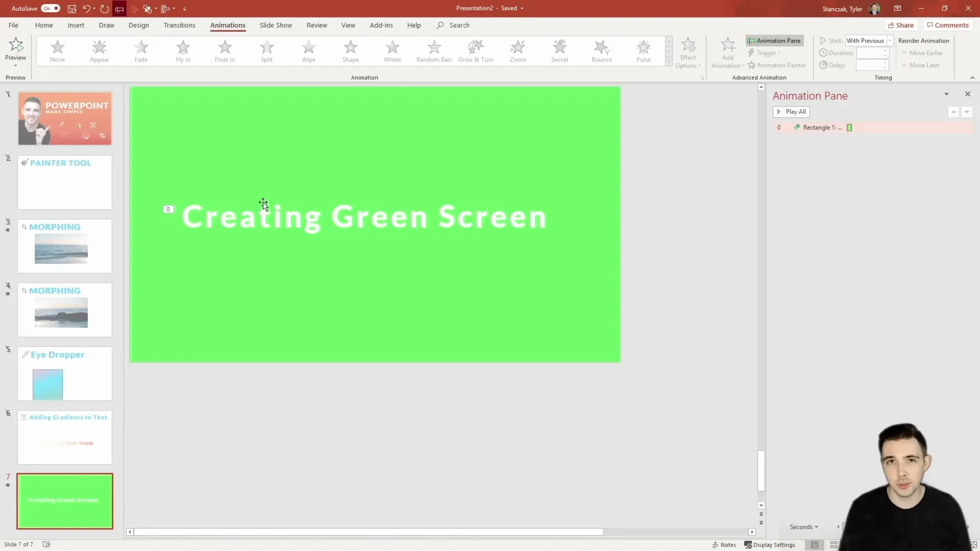980x551 pixels.
Task: Click Animation Painter
Action: pos(777,65)
